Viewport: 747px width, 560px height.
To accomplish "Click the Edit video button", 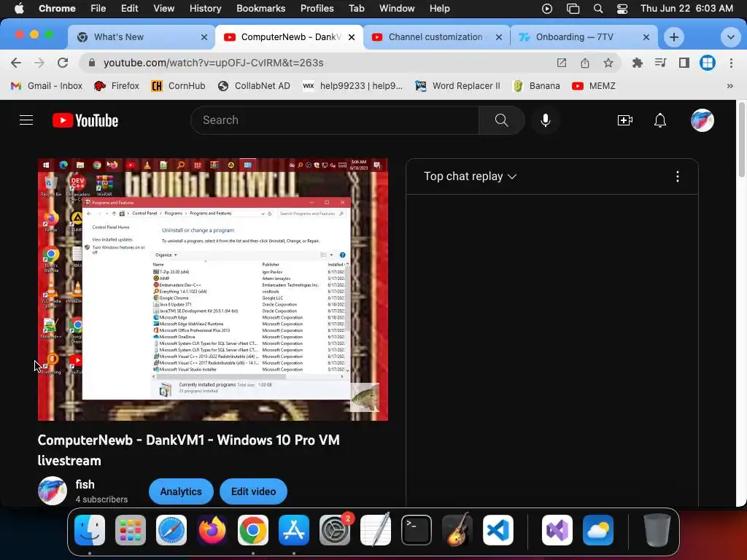I will click(253, 491).
